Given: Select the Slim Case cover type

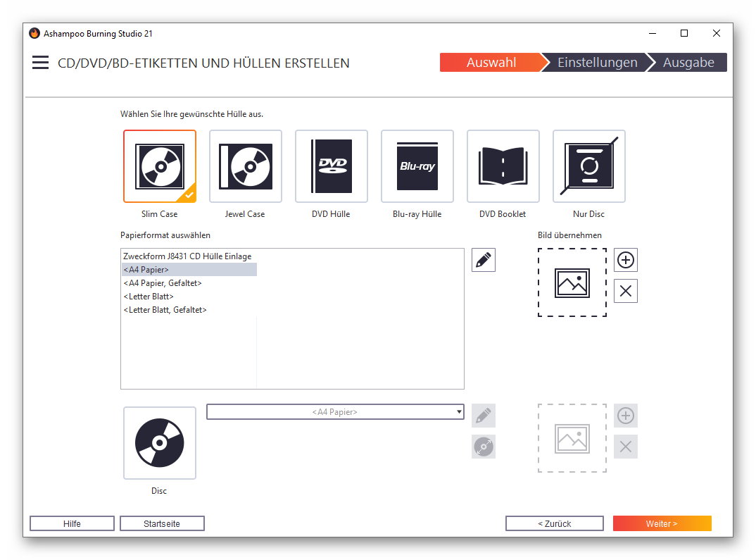Looking at the screenshot, I should [x=159, y=166].
